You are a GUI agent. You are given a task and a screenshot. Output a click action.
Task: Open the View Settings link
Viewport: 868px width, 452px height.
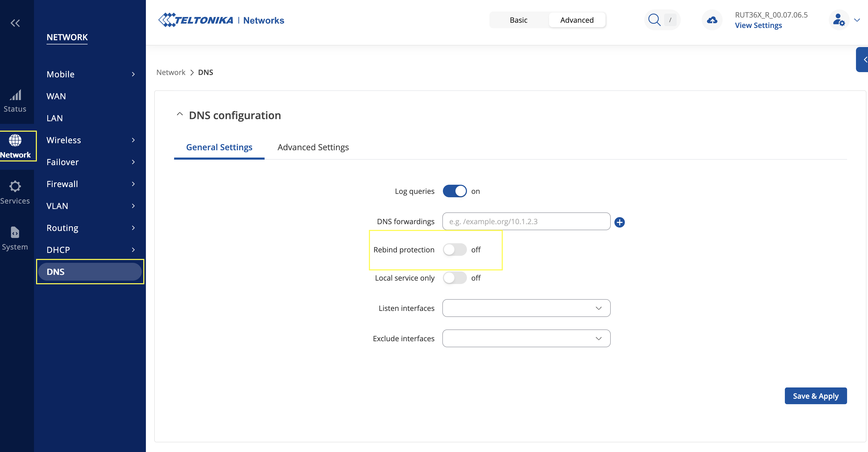(x=758, y=26)
